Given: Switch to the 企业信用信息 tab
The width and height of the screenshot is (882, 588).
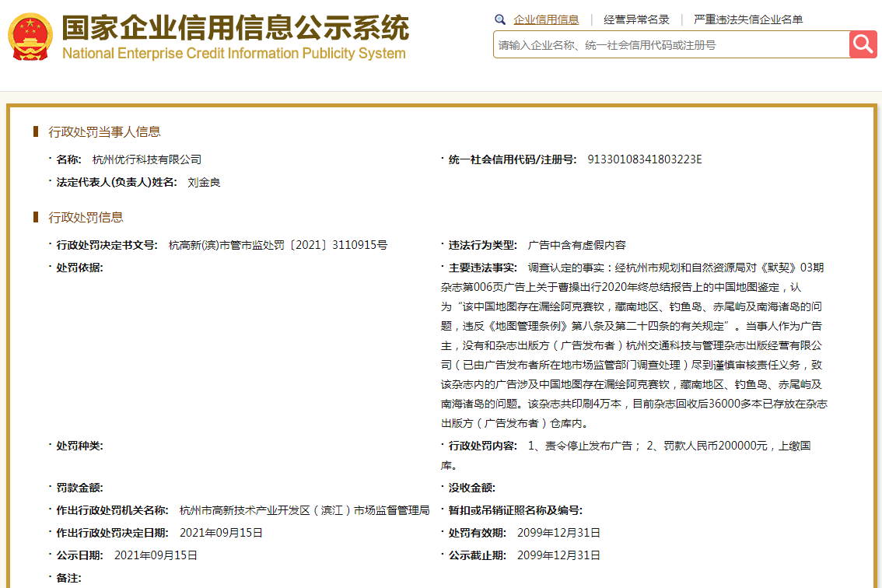Looking at the screenshot, I should pyautogui.click(x=546, y=19).
